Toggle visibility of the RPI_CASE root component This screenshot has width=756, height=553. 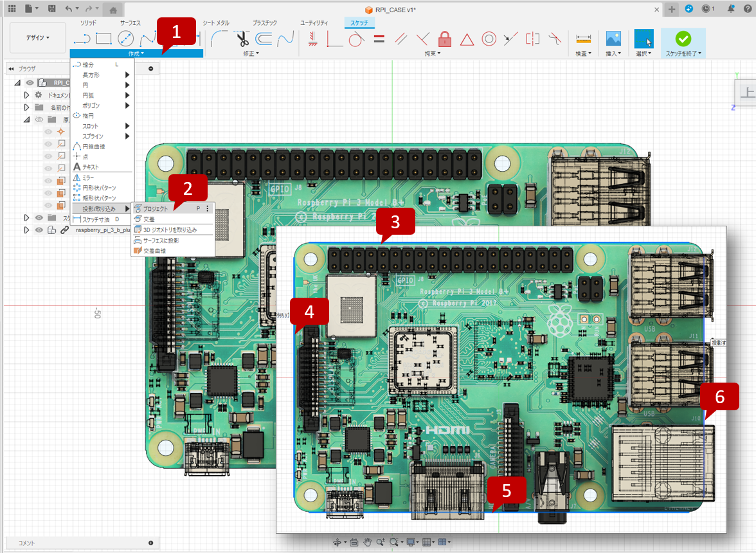point(30,83)
